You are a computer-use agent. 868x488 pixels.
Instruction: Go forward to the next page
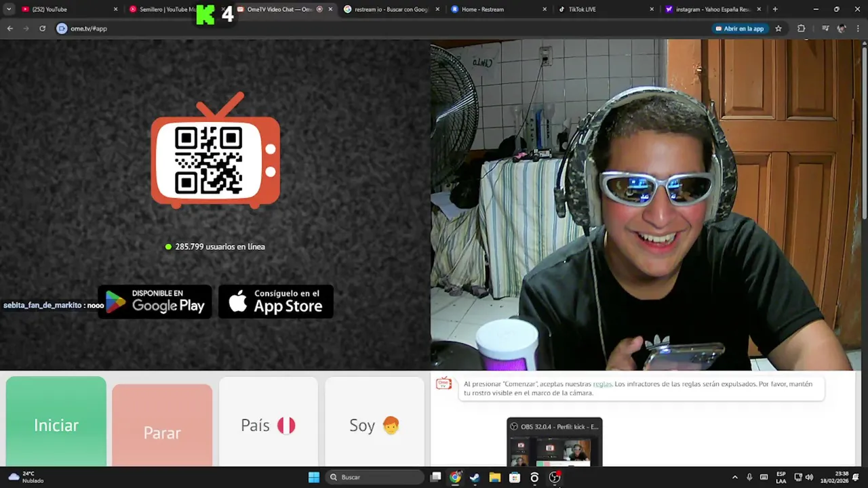click(26, 28)
